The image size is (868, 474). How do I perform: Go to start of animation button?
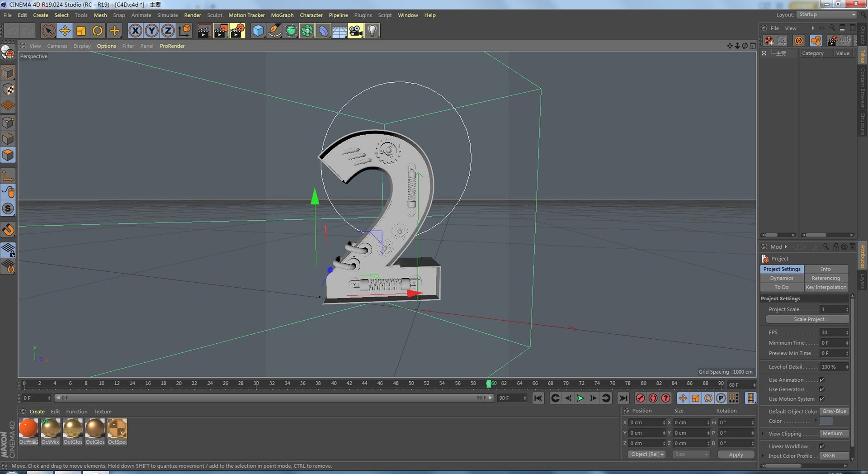[x=538, y=398]
